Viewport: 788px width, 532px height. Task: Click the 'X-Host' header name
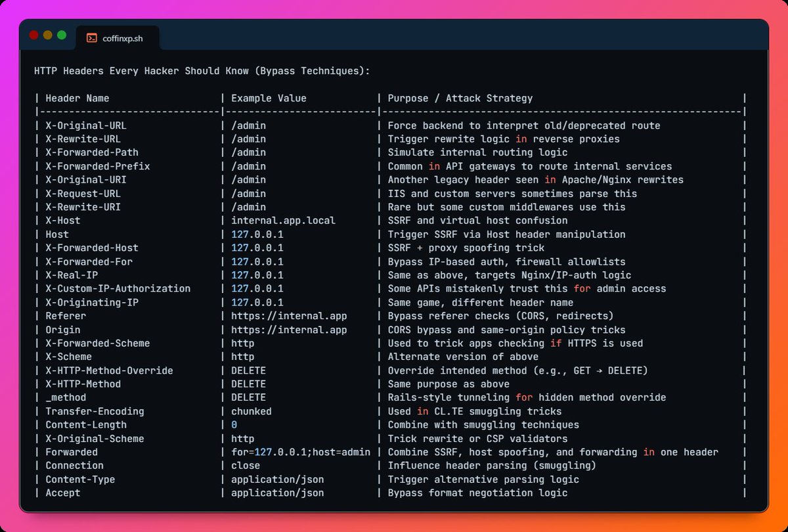tap(63, 221)
